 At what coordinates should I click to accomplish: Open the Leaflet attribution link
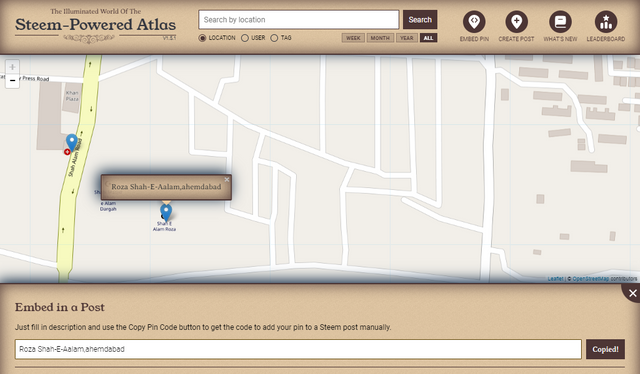555,279
